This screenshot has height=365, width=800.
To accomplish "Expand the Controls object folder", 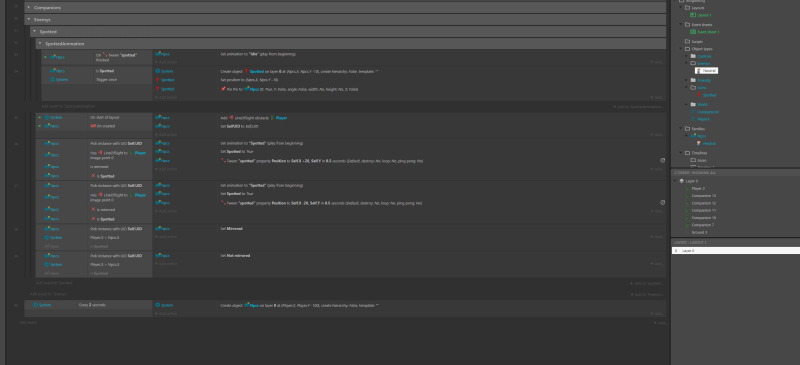I will click(x=687, y=56).
